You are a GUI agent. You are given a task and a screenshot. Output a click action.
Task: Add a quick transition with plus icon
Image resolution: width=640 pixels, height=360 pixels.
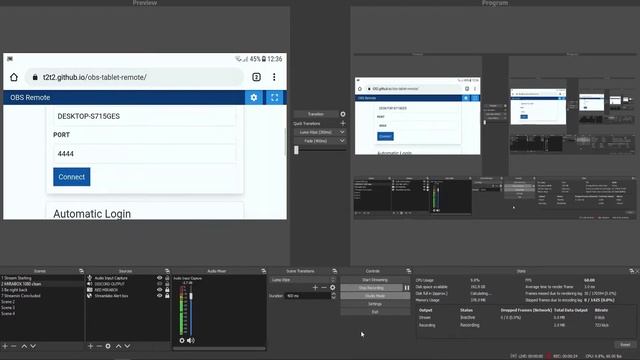(x=343, y=123)
